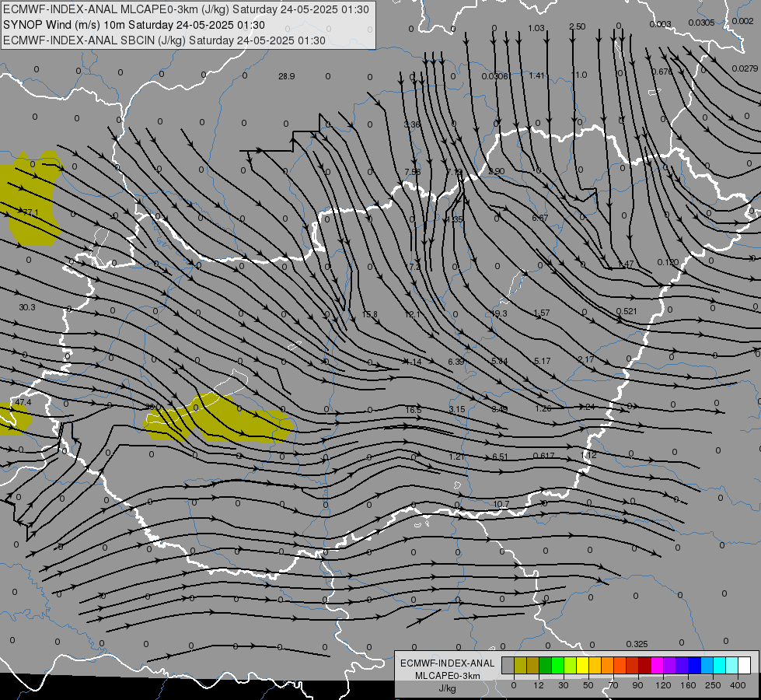Click the 47.4 value on the map

[23, 402]
